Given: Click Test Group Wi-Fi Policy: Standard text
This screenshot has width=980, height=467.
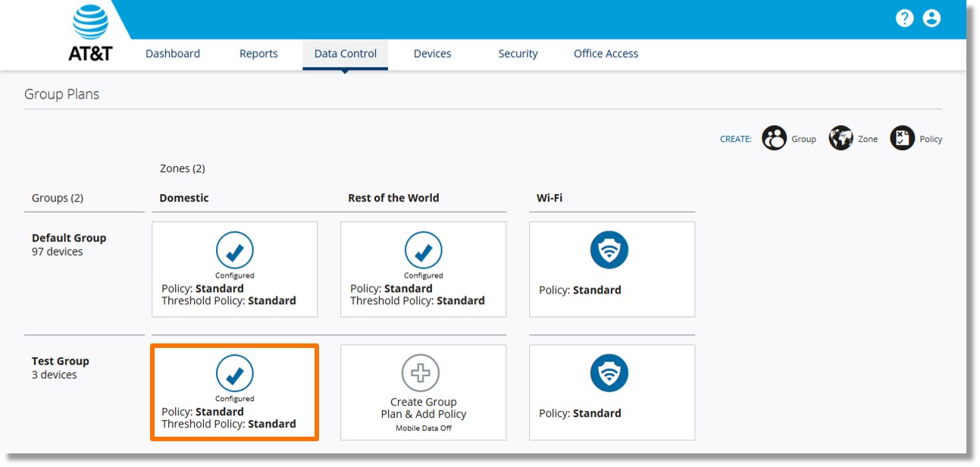Looking at the screenshot, I should [580, 414].
